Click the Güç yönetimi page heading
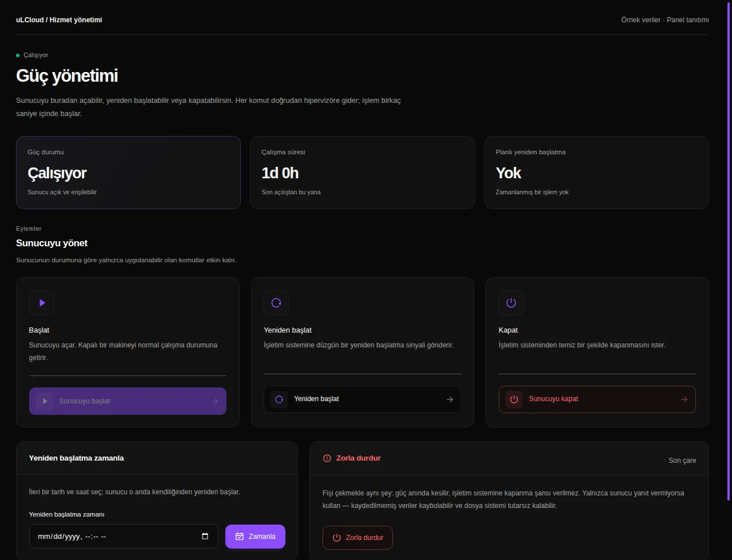732x560 pixels. tap(67, 76)
